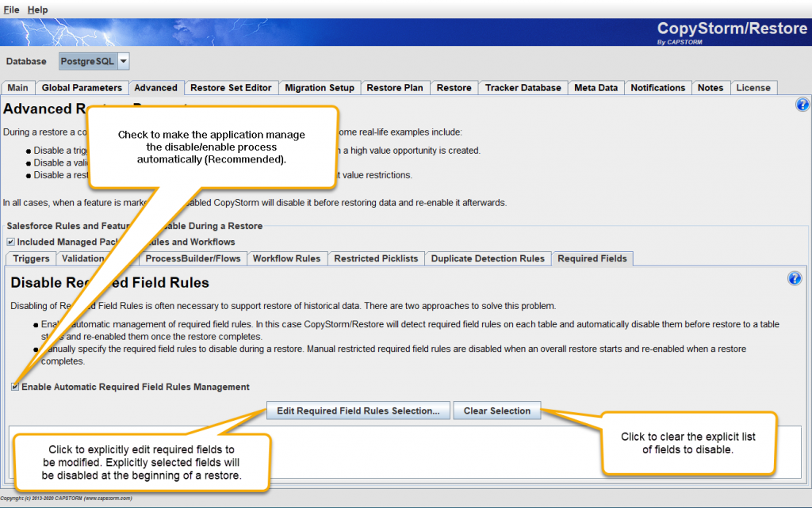
Task: Open the License tab
Action: coord(753,87)
